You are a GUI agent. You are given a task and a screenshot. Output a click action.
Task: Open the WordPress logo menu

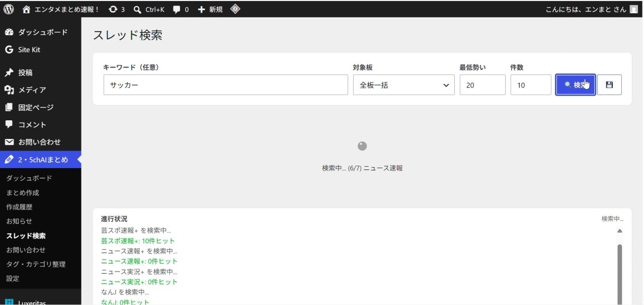coord(9,9)
